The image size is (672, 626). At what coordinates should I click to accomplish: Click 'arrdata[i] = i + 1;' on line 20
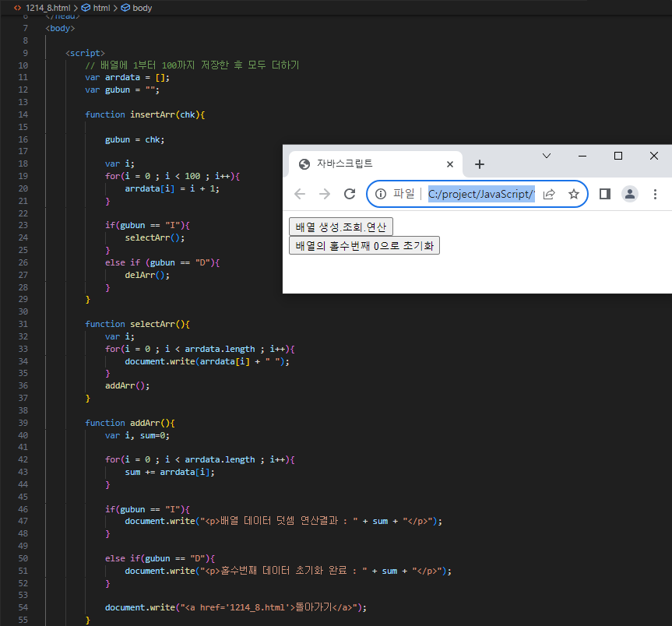tap(172, 188)
